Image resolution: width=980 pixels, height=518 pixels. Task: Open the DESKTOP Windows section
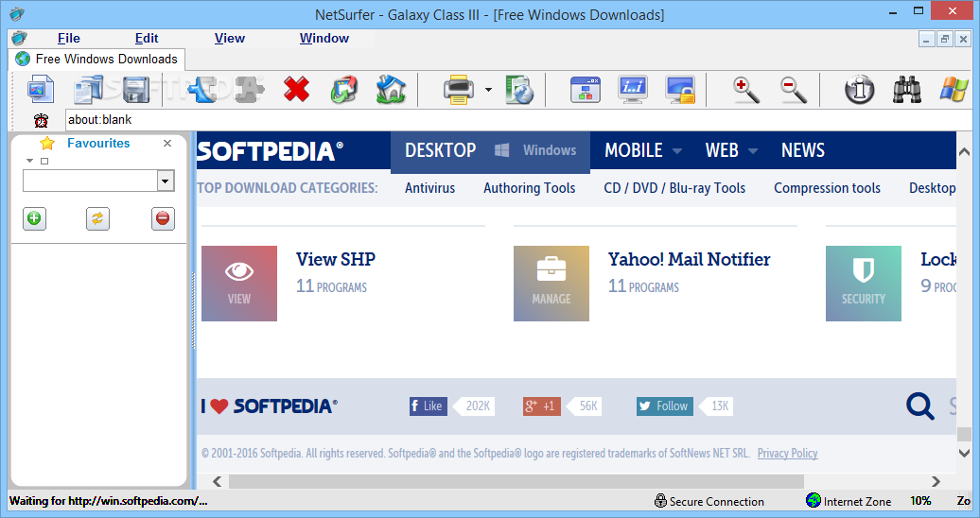[490, 150]
